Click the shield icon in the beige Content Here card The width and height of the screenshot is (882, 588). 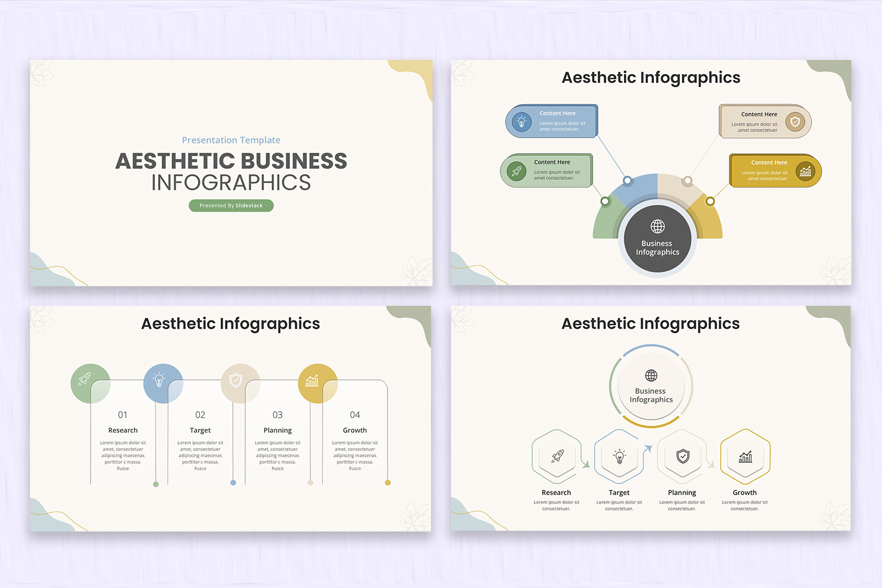[796, 122]
